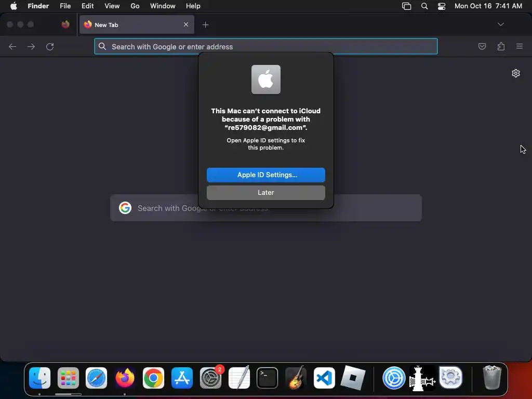Launch Google Chrome from the Dock
The image size is (532, 399).
click(153, 378)
